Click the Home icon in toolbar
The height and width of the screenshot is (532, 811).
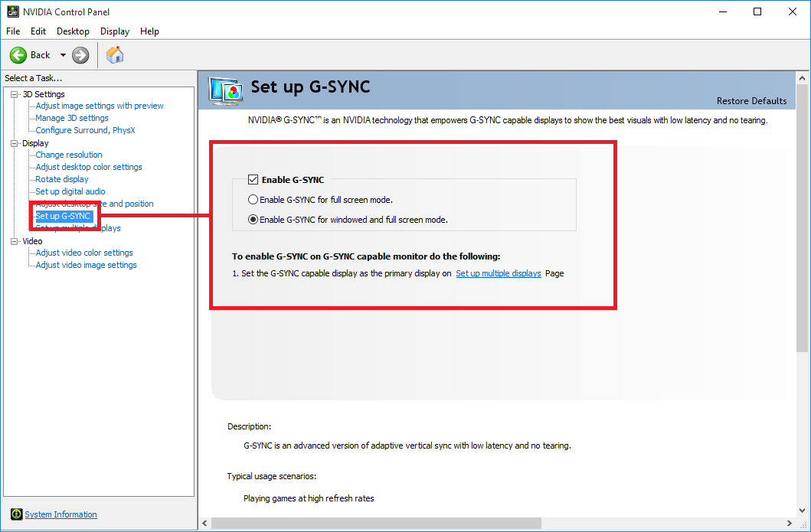[115, 54]
